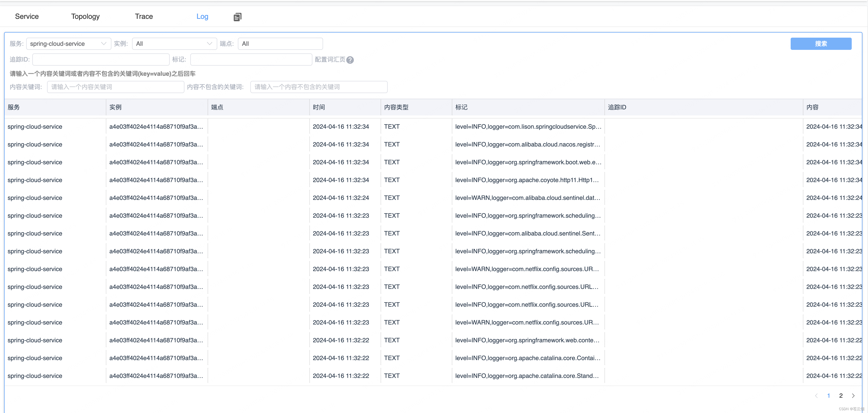Open the first log row with logger com.lison.springcloudservice
The height and width of the screenshot is (413, 868).
pyautogui.click(x=528, y=127)
